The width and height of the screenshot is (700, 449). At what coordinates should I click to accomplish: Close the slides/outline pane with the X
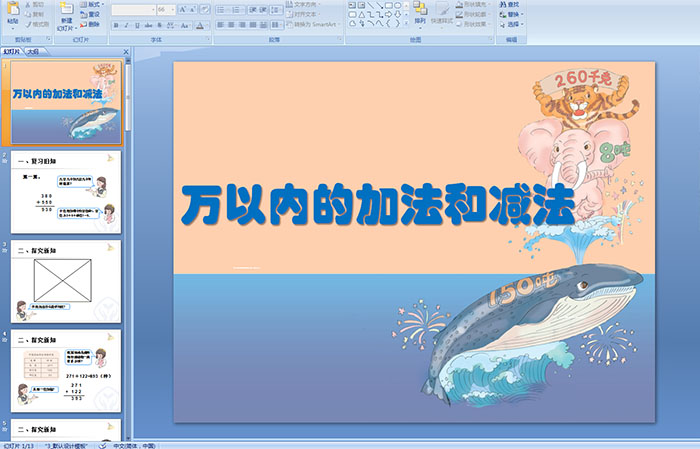(126, 52)
